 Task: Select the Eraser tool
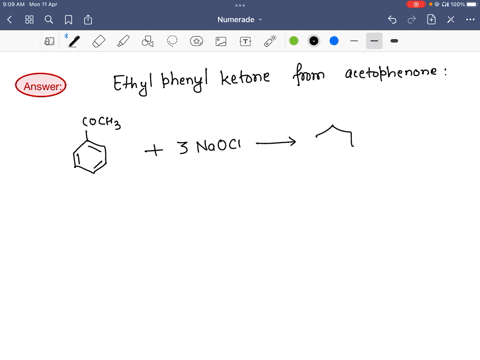[98, 41]
